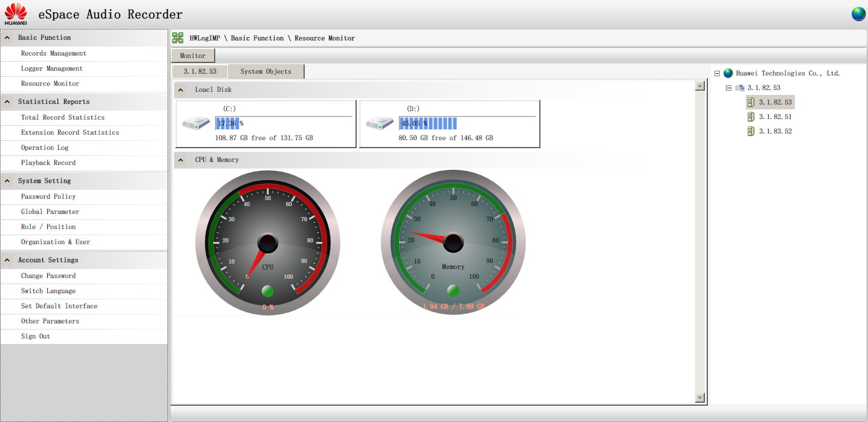Click server icon beside highlighted 3.1.82.53 node
The height and width of the screenshot is (422, 868).
(x=751, y=102)
